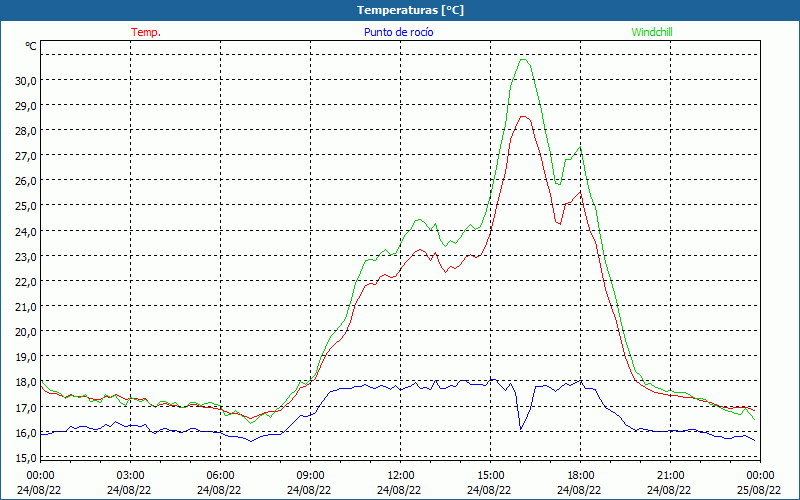800x500 pixels.
Task: Click the 25/08/22 date label
Action: [x=759, y=490]
